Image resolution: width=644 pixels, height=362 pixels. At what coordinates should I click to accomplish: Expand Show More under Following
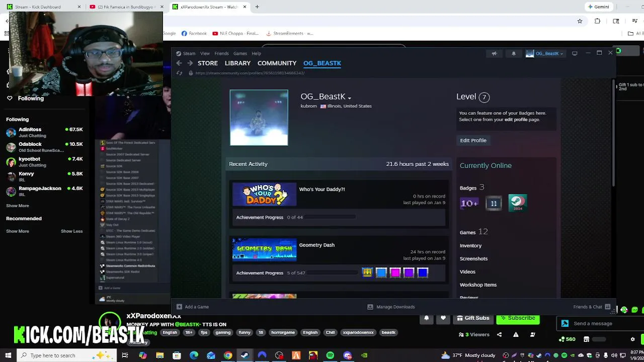click(18, 206)
